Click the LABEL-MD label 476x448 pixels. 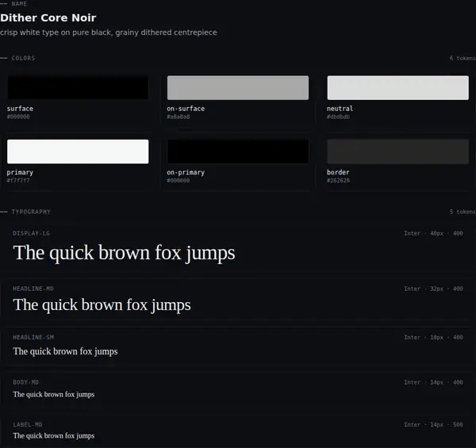pos(28,425)
